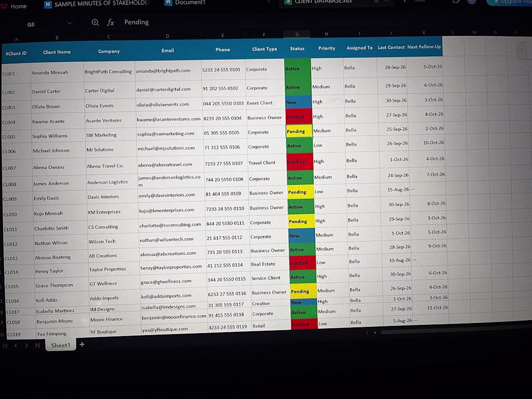Image resolution: width=532 pixels, height=399 pixels.
Task: Select olivia@oliviaevents.com email cell
Action: coord(169,104)
